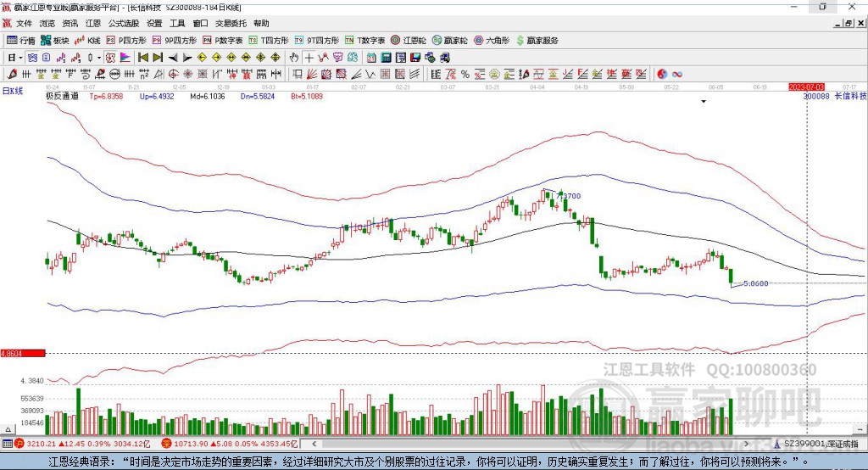Click the 沪 Shanghai index 3210.21 status
The image size is (868, 470).
(82, 444)
